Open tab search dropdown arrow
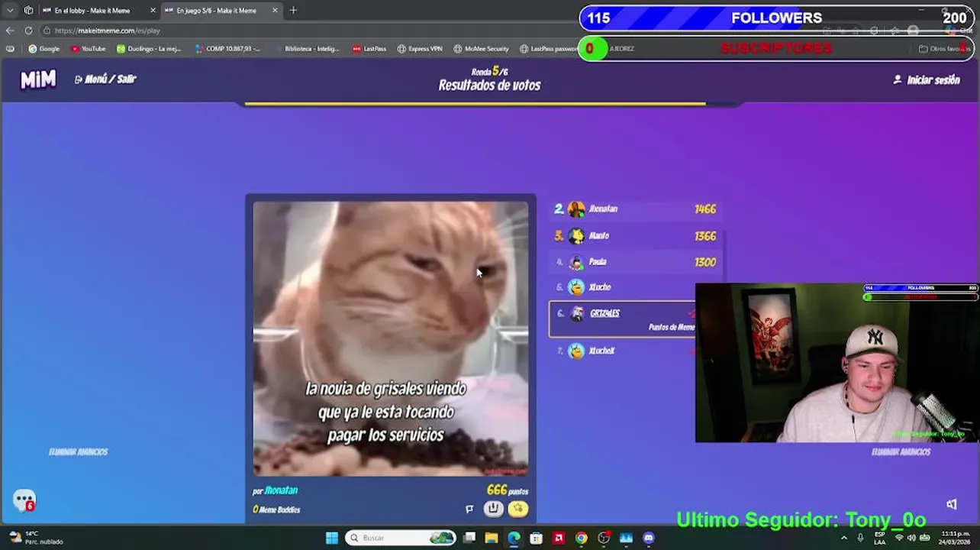The width and height of the screenshot is (980, 550). click(x=10, y=11)
